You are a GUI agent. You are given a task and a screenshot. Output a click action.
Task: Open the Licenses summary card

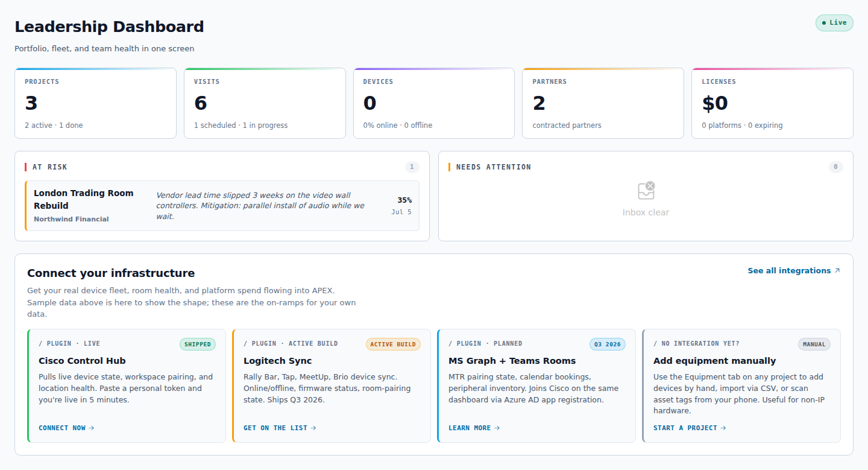click(772, 103)
